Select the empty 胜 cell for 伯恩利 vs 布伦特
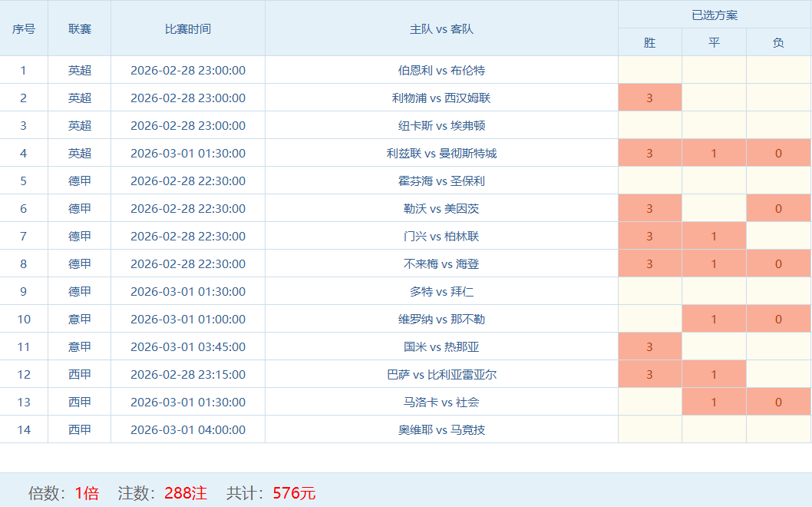The width and height of the screenshot is (812, 507). click(649, 70)
